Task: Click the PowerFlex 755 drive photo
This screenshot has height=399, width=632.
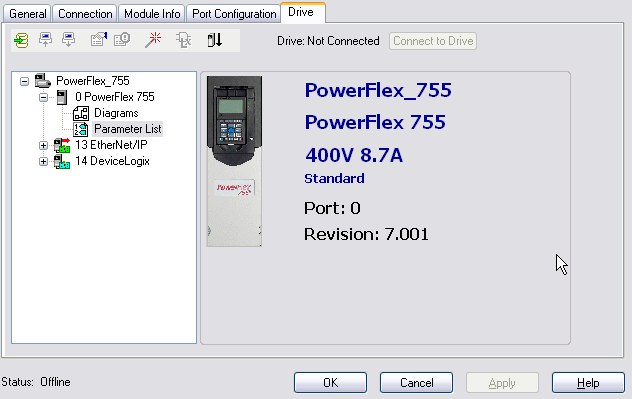Action: click(x=234, y=161)
